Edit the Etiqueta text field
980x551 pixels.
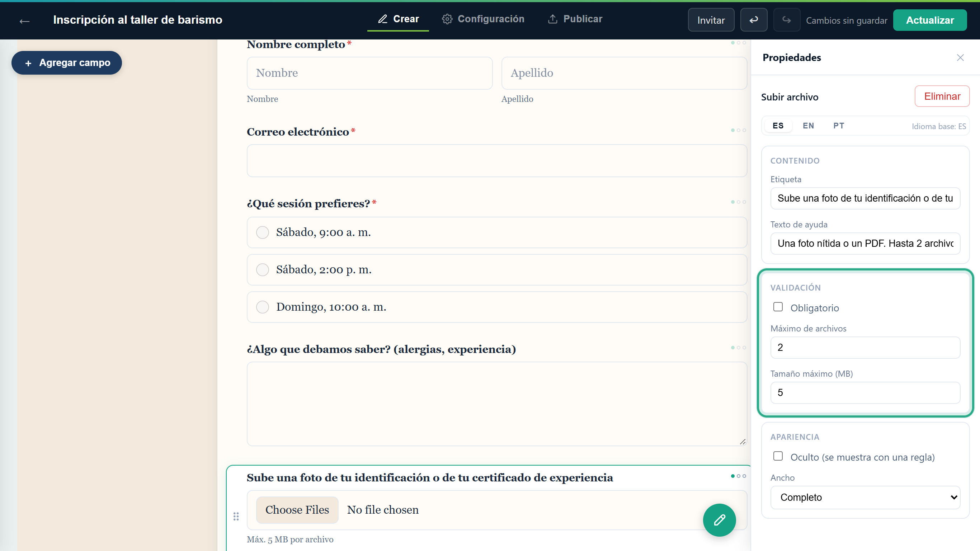(x=865, y=198)
